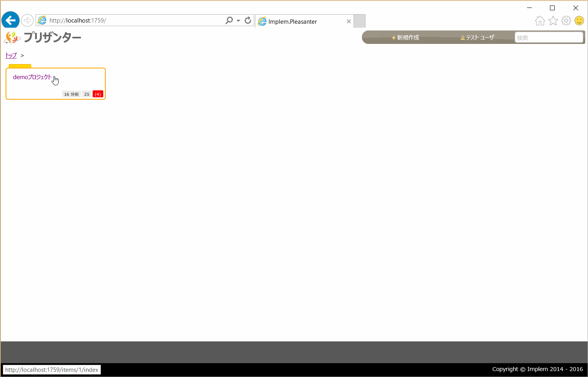The width and height of the screenshot is (588, 377).
Task: Minimize the browser window
Action: click(x=529, y=8)
